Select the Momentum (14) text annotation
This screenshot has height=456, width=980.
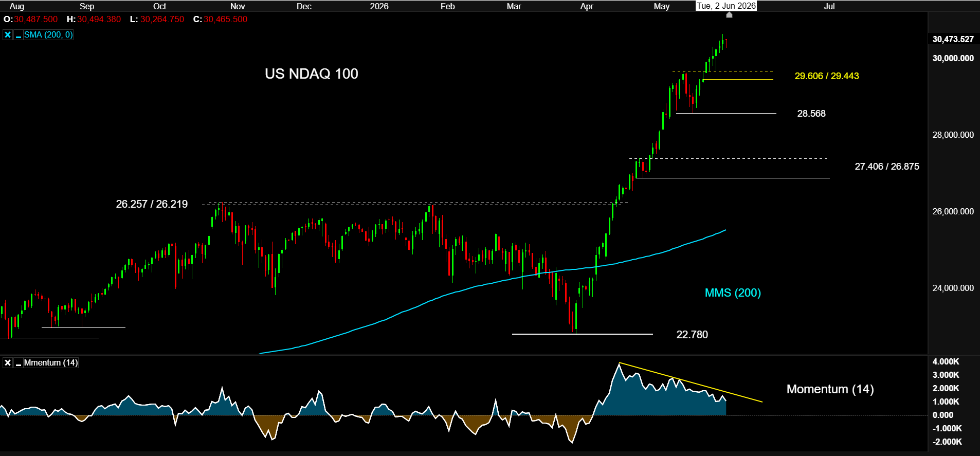(x=830, y=389)
